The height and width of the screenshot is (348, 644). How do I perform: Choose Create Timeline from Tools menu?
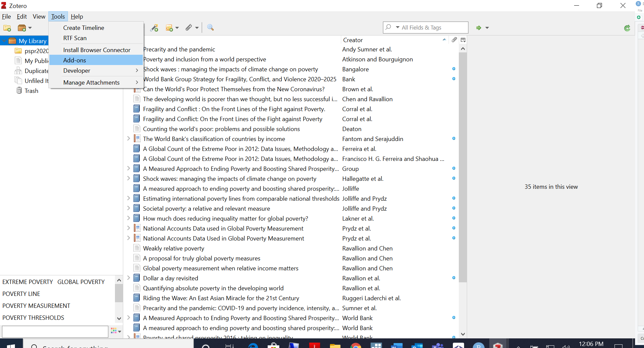(96, 28)
